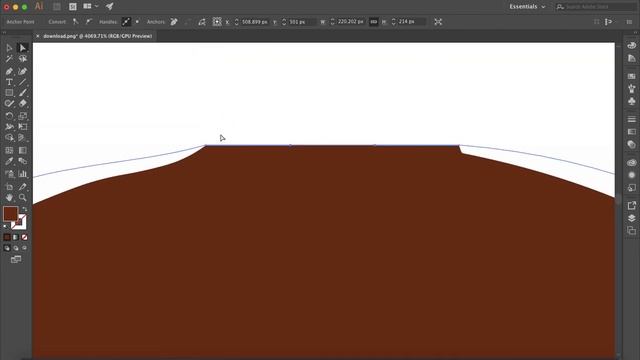640x360 pixels.
Task: Edit the W width value field
Action: 350,22
